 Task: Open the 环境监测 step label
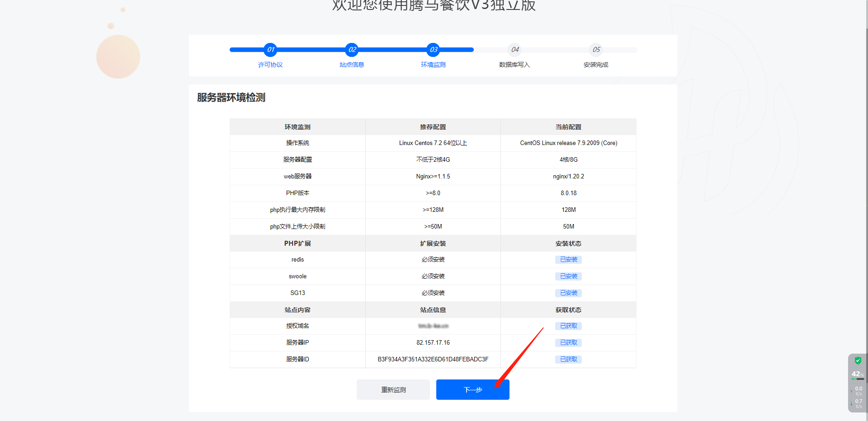tap(433, 65)
